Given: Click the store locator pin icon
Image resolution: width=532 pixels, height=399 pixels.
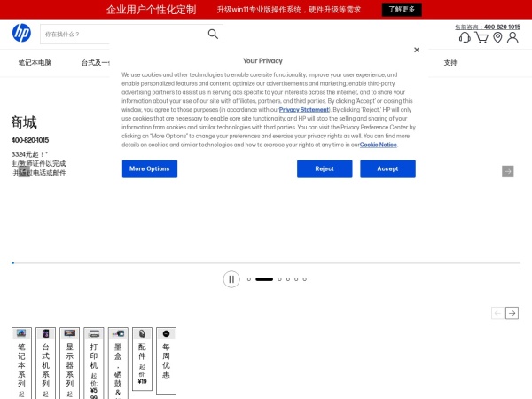Looking at the screenshot, I should coord(497,38).
